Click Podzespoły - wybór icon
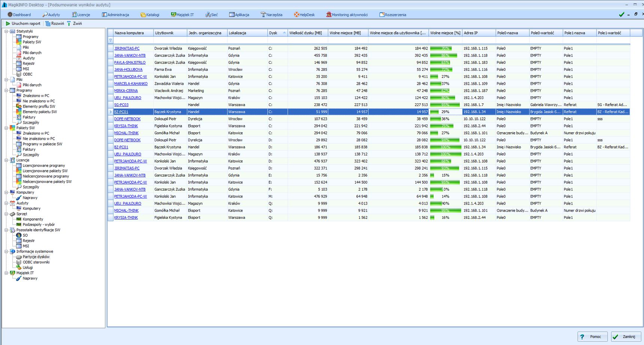Image resolution: width=644 pixels, height=345 pixels. pyautogui.click(x=19, y=224)
